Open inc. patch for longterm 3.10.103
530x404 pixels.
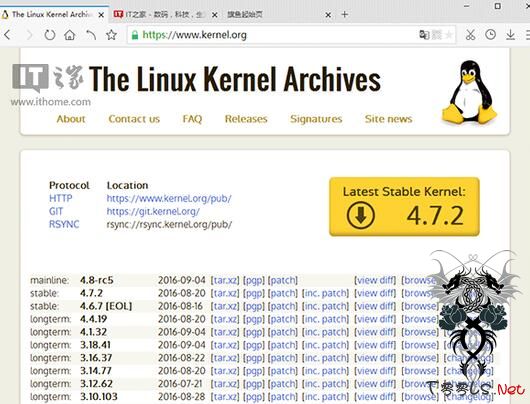[325, 397]
